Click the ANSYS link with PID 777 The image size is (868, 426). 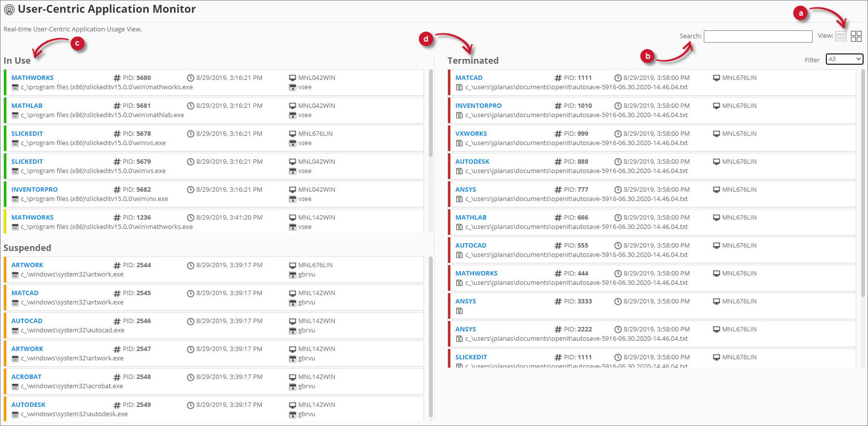click(x=466, y=189)
